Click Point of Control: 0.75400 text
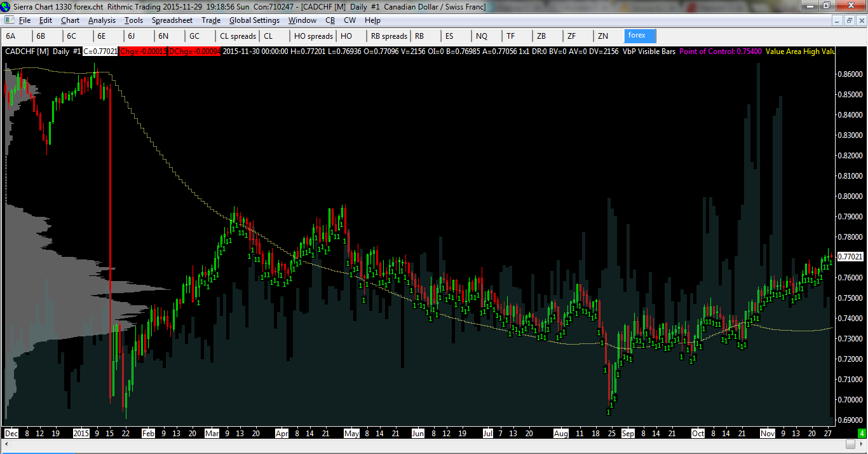868x454 pixels. (x=721, y=52)
